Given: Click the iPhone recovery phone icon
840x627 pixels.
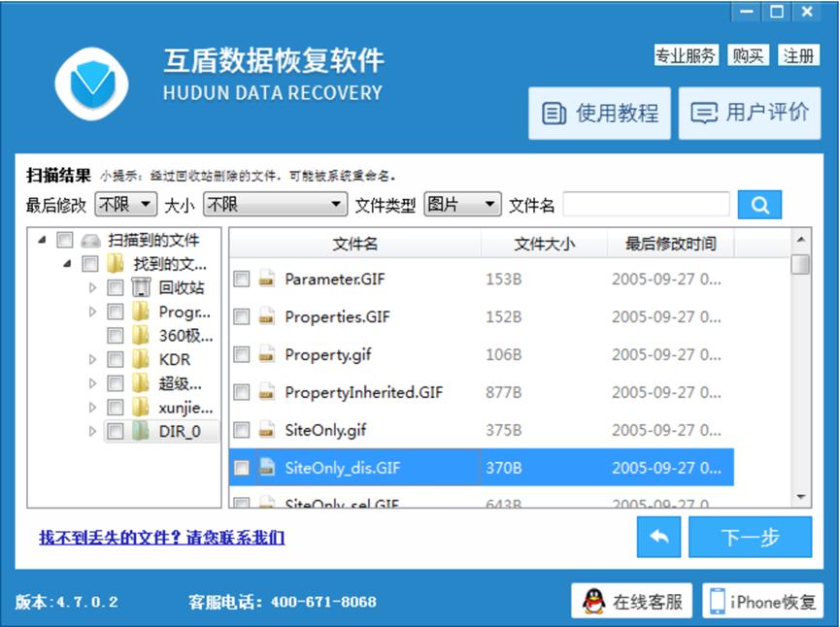Looking at the screenshot, I should click(717, 602).
